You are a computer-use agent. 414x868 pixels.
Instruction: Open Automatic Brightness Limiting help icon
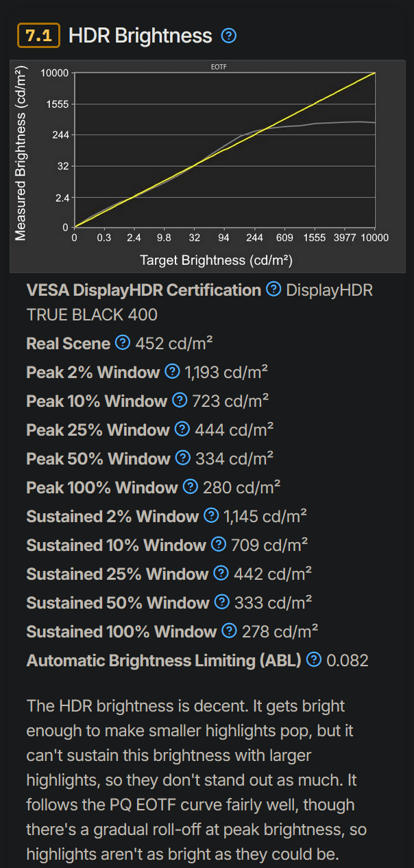pos(314,660)
